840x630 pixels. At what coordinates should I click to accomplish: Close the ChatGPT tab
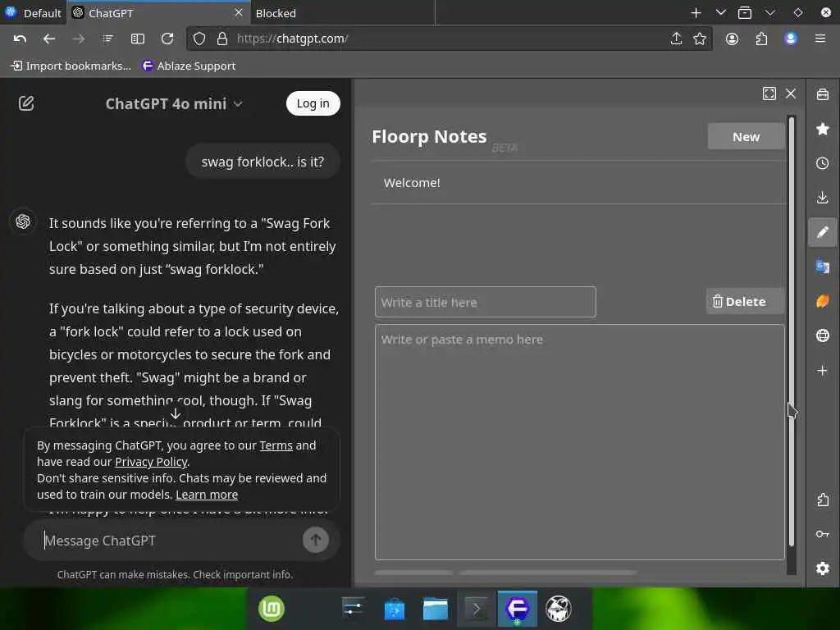click(239, 12)
